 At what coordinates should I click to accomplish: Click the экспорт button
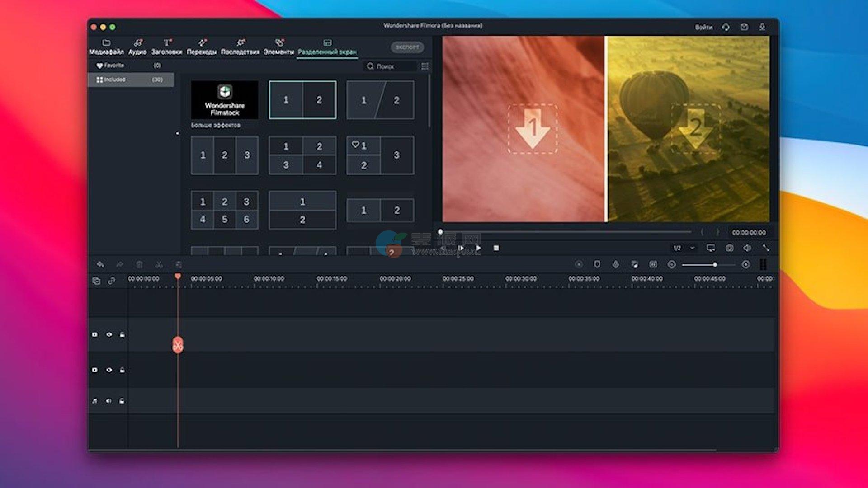coord(407,47)
